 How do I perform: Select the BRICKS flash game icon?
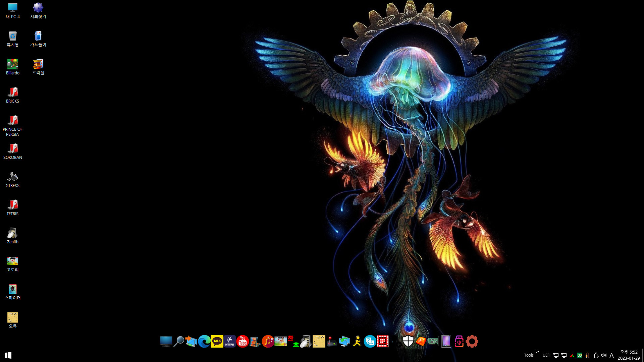[x=13, y=95]
